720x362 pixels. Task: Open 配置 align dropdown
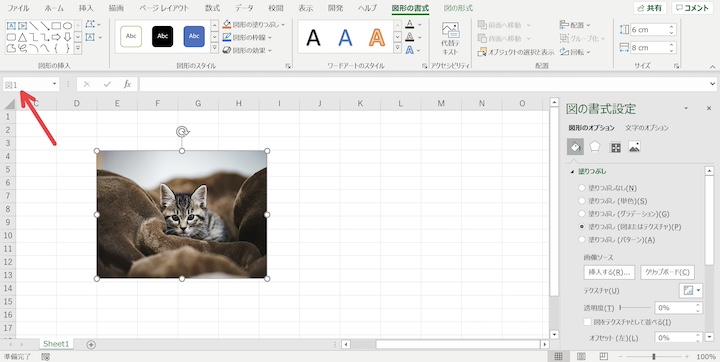575,25
